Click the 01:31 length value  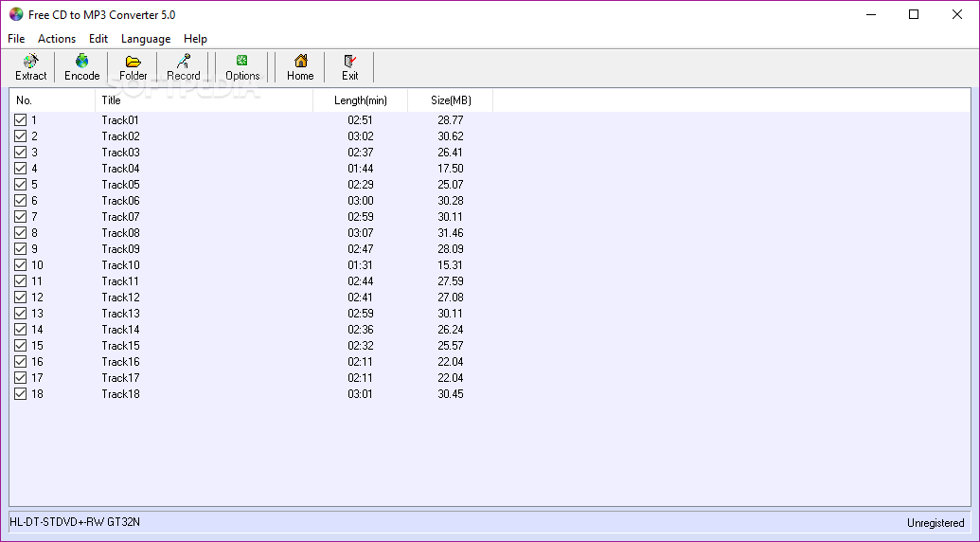361,265
